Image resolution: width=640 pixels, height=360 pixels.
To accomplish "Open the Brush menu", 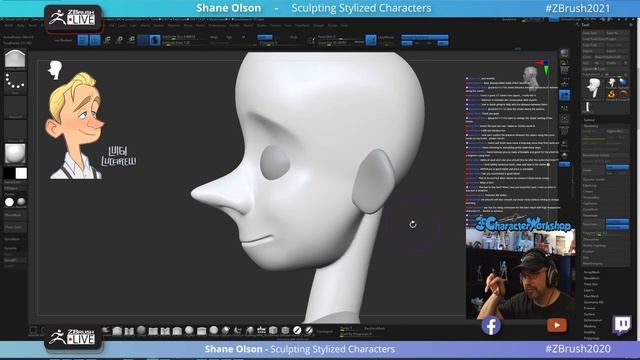I will click(x=32, y=25).
